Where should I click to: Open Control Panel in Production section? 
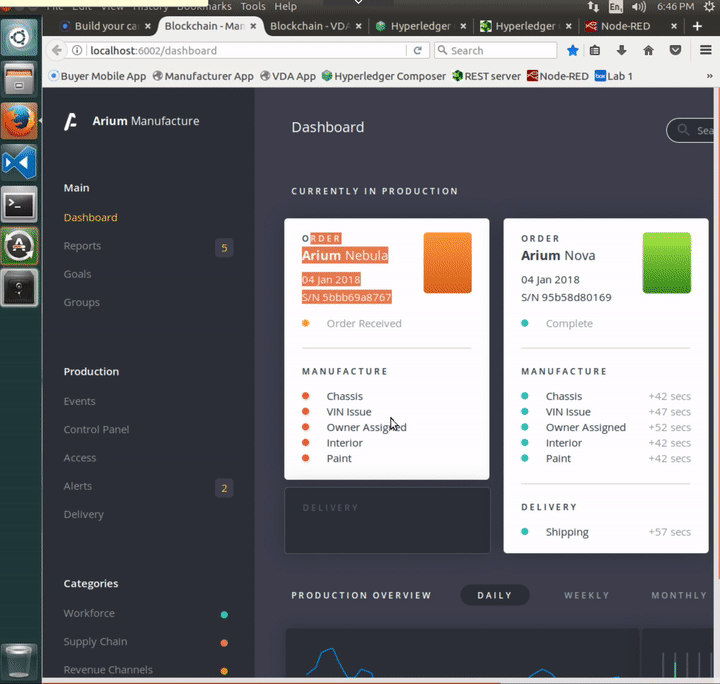pos(96,430)
